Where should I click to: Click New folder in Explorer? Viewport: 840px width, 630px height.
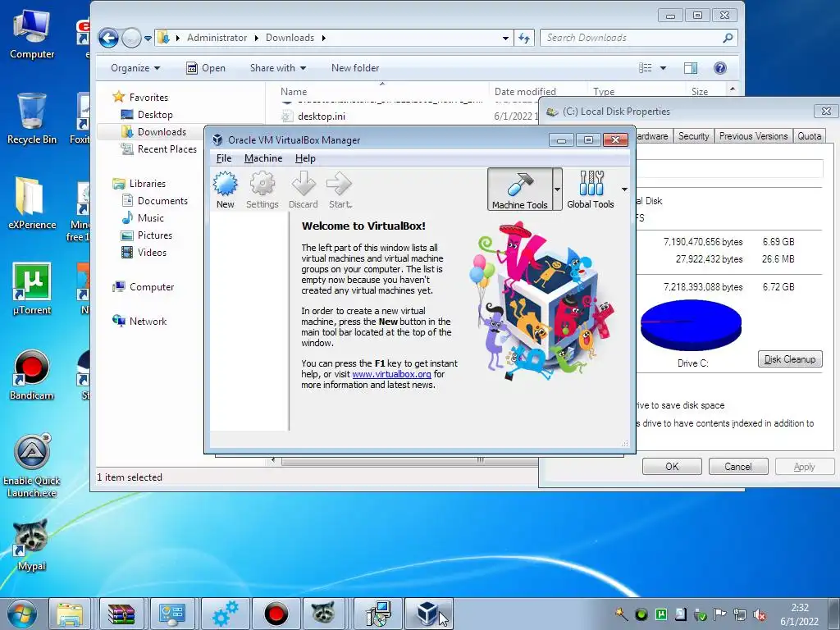click(x=355, y=68)
